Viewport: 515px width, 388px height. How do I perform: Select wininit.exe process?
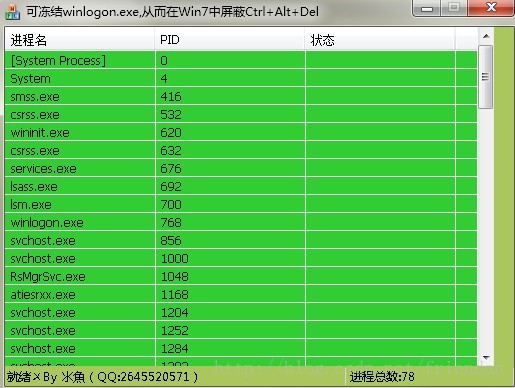click(x=241, y=132)
